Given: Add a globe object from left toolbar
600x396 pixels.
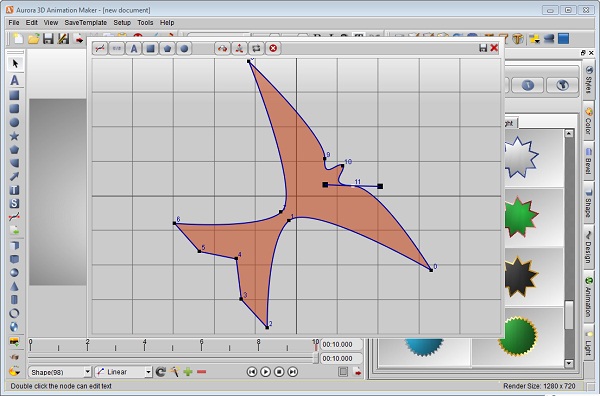Looking at the screenshot, I should (14, 327).
